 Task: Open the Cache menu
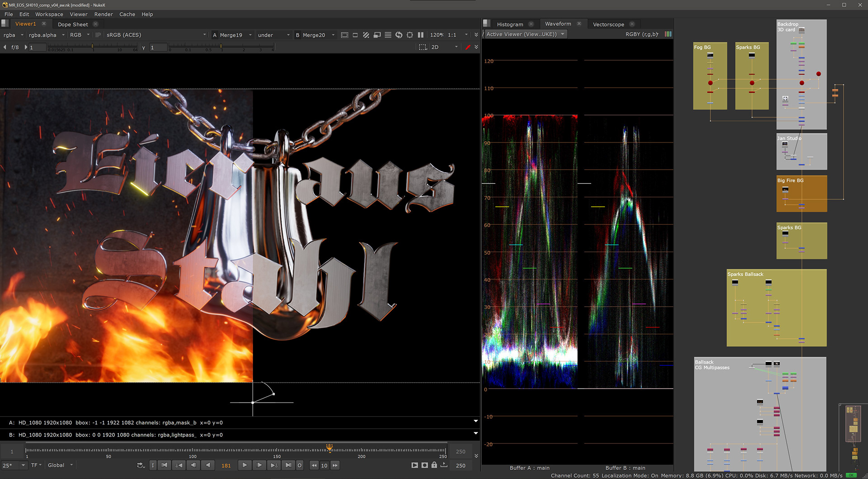click(x=127, y=14)
